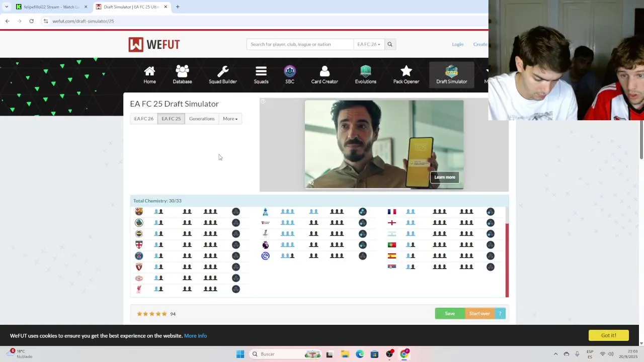Click the Argentina flag
This screenshot has width=644, height=362.
pyautogui.click(x=391, y=234)
